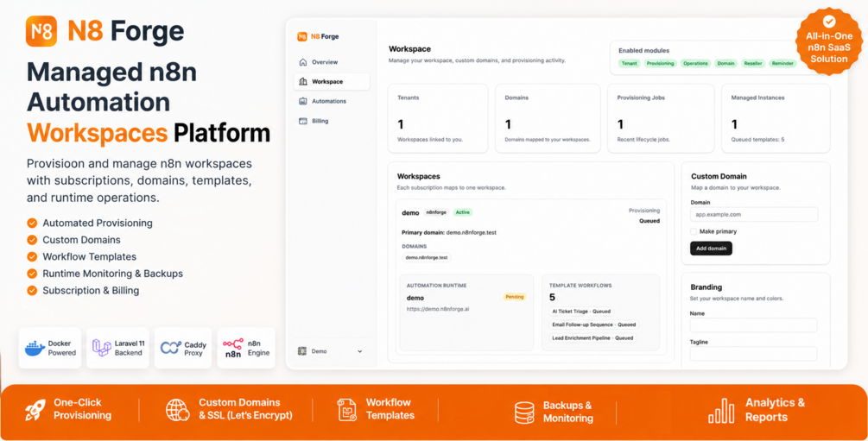
Task: Select Workspace in the sidebar
Action: point(332,81)
